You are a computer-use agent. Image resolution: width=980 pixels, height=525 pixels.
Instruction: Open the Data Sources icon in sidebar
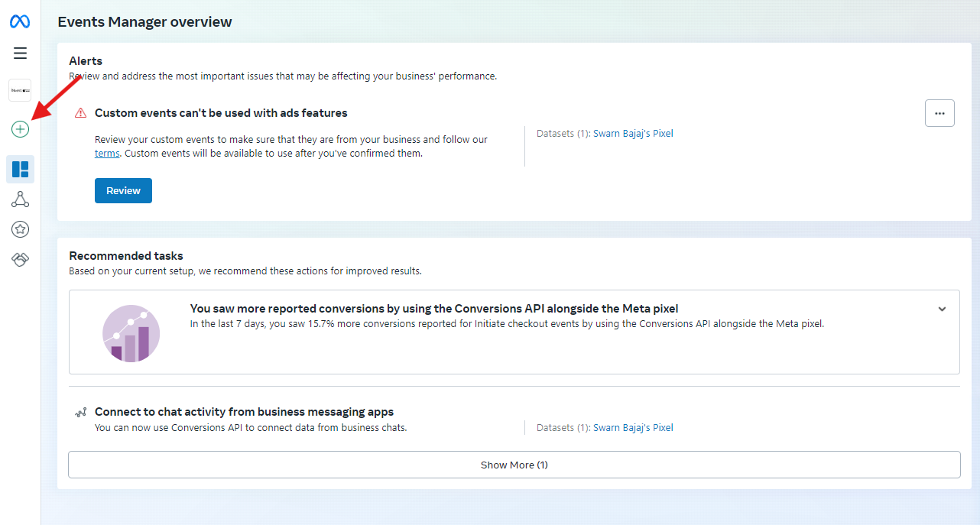click(20, 199)
